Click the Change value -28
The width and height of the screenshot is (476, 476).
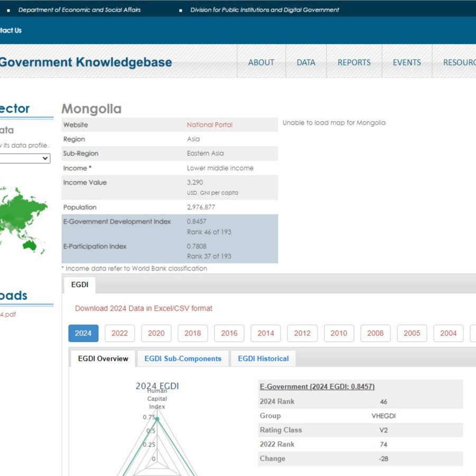coord(384,459)
